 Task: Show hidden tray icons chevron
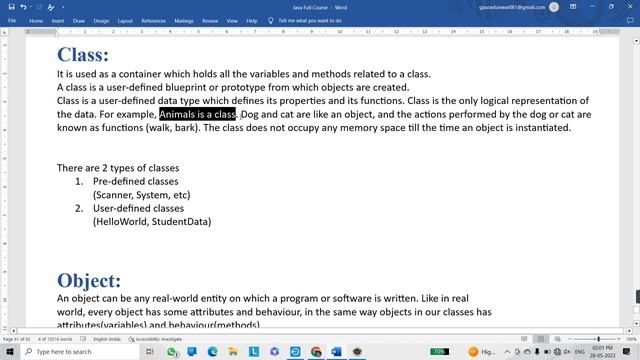click(x=507, y=351)
